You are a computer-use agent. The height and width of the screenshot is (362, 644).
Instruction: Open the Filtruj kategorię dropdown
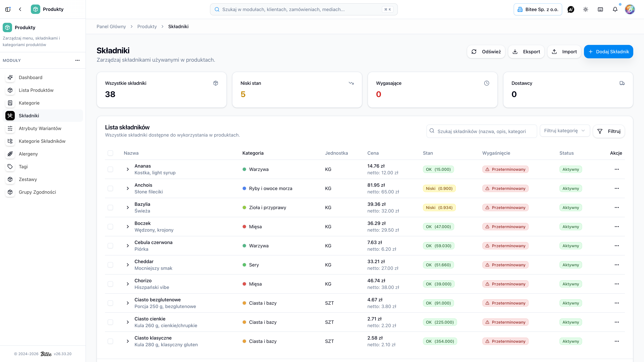click(x=565, y=131)
